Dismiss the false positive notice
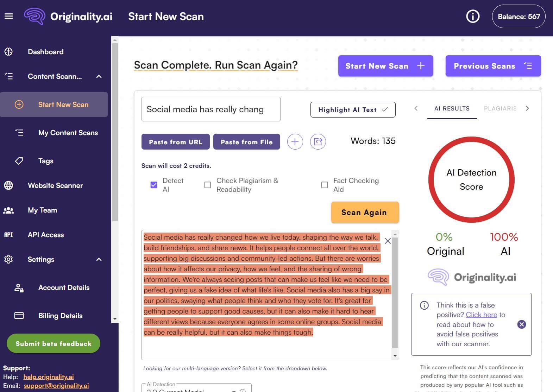This screenshot has width=553, height=392. (521, 324)
